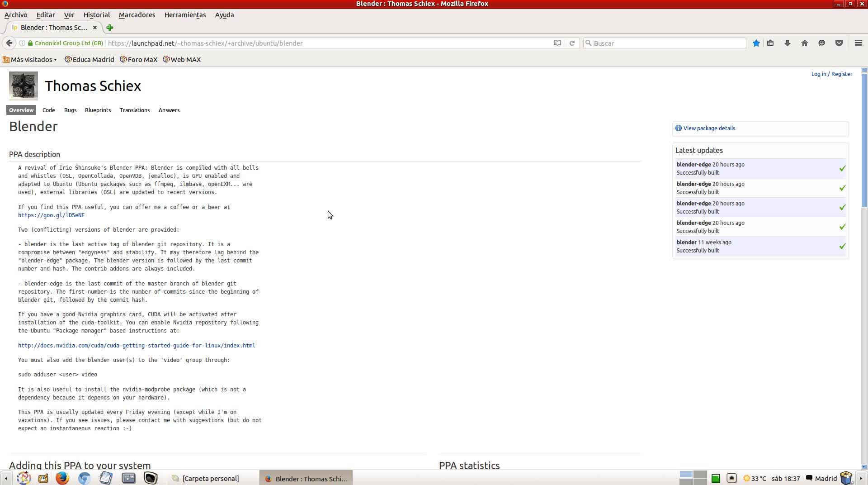Switch to the first workspace in switcher
Image resolution: width=868 pixels, height=485 pixels.
(686, 475)
